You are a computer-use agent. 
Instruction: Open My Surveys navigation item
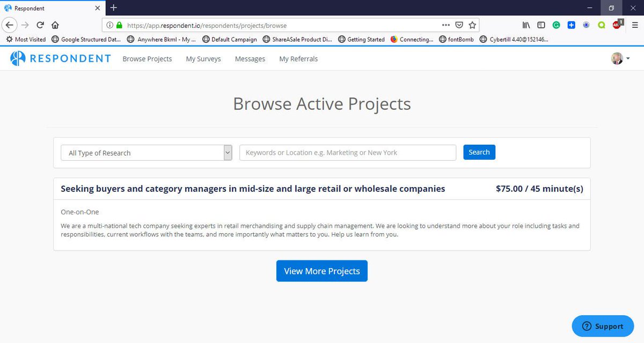pyautogui.click(x=203, y=59)
